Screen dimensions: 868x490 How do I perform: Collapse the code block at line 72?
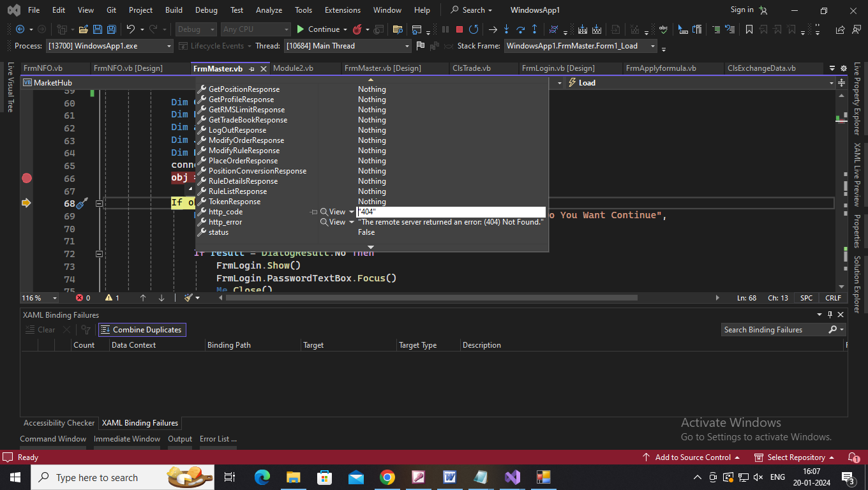coord(99,253)
